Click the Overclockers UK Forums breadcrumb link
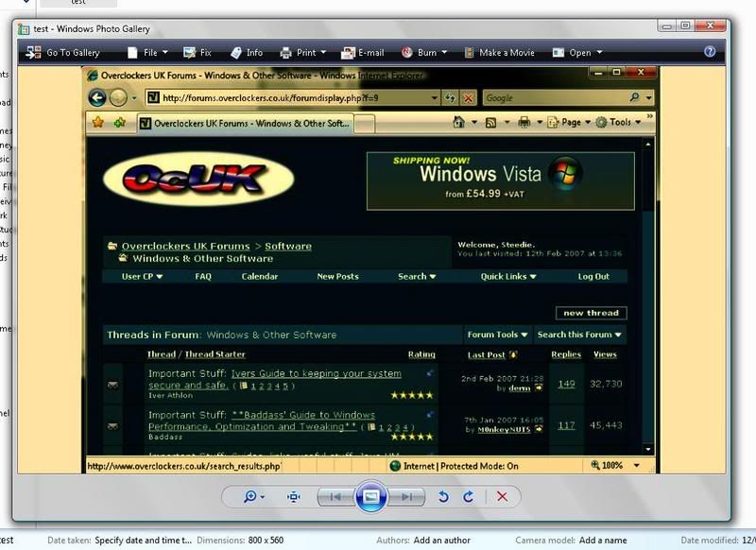 pyautogui.click(x=185, y=246)
